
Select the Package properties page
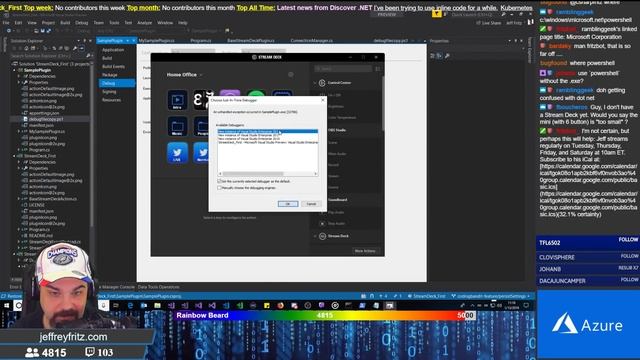pos(110,75)
